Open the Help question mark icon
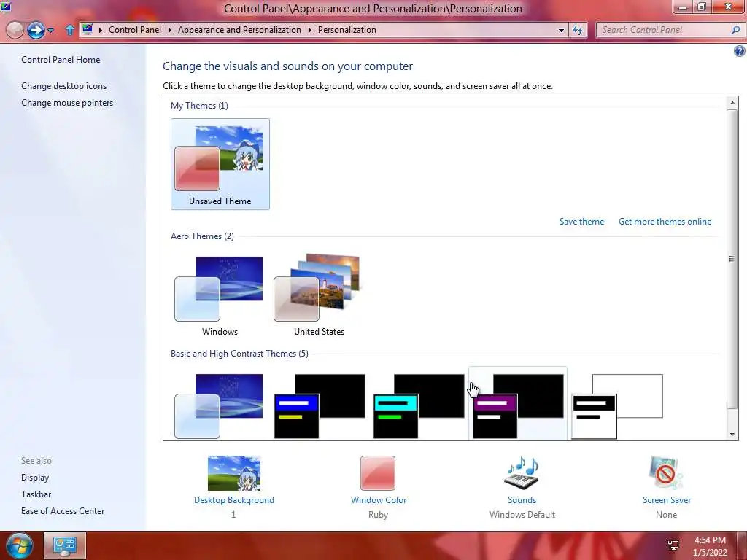This screenshot has height=560, width=747. pos(740,51)
